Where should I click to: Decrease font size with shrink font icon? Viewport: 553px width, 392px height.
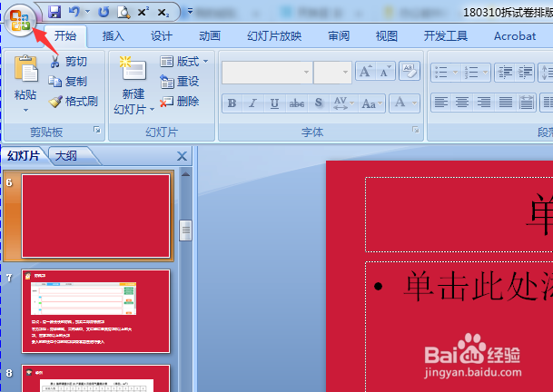[x=385, y=71]
